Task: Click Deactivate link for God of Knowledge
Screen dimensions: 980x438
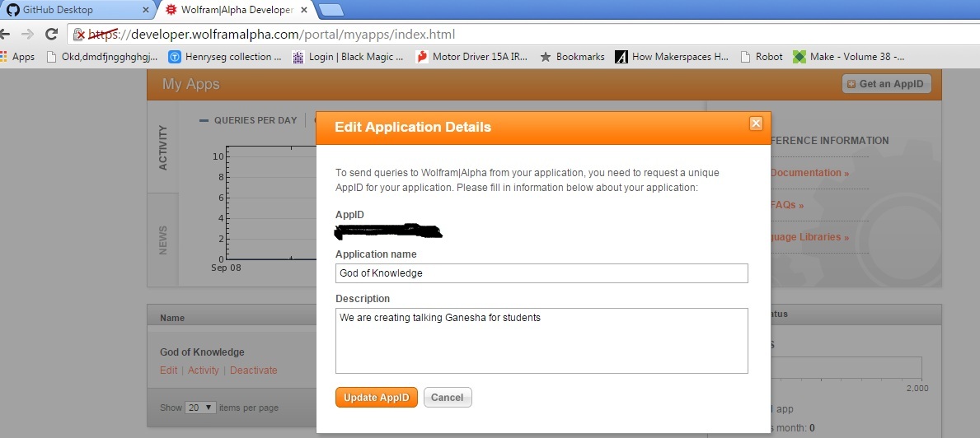Action: tap(253, 370)
